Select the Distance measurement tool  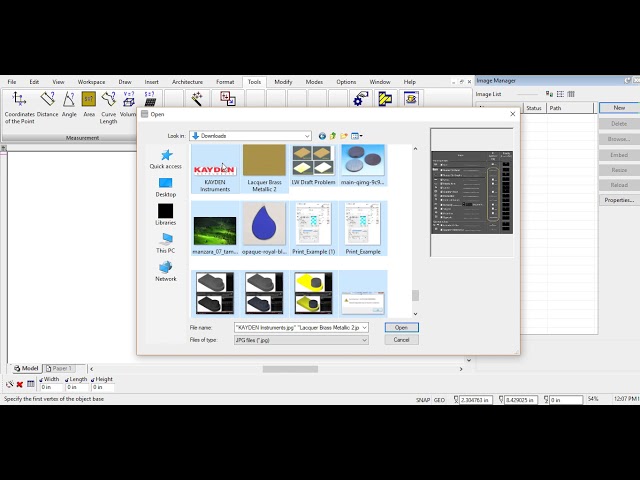(47, 105)
